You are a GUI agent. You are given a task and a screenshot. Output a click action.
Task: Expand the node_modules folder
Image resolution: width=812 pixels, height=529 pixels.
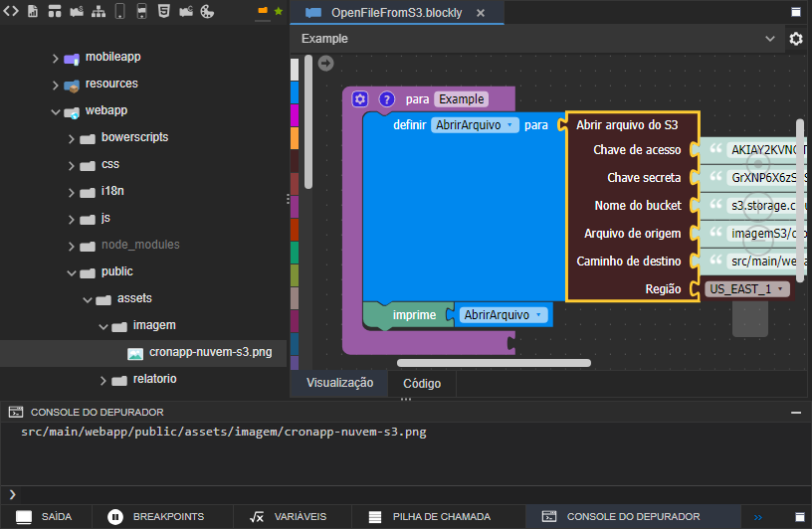click(x=71, y=247)
